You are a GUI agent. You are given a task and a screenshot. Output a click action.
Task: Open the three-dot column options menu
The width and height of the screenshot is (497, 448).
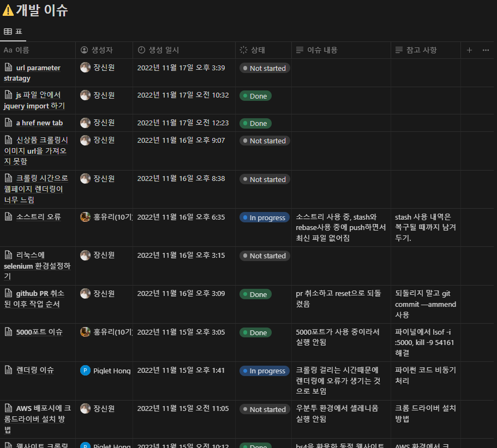(486, 50)
